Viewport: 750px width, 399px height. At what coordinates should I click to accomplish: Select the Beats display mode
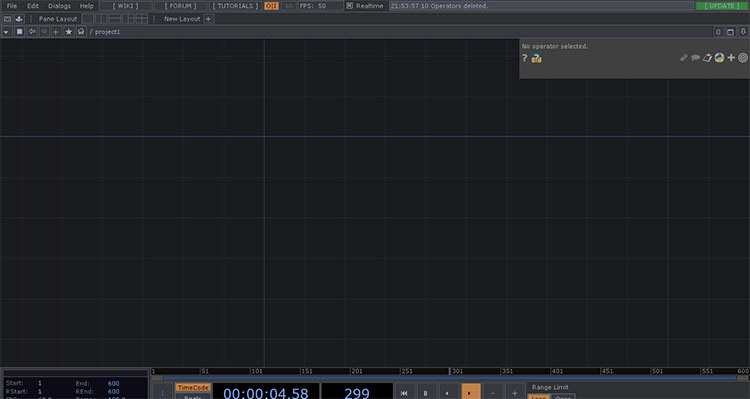pyautogui.click(x=193, y=397)
